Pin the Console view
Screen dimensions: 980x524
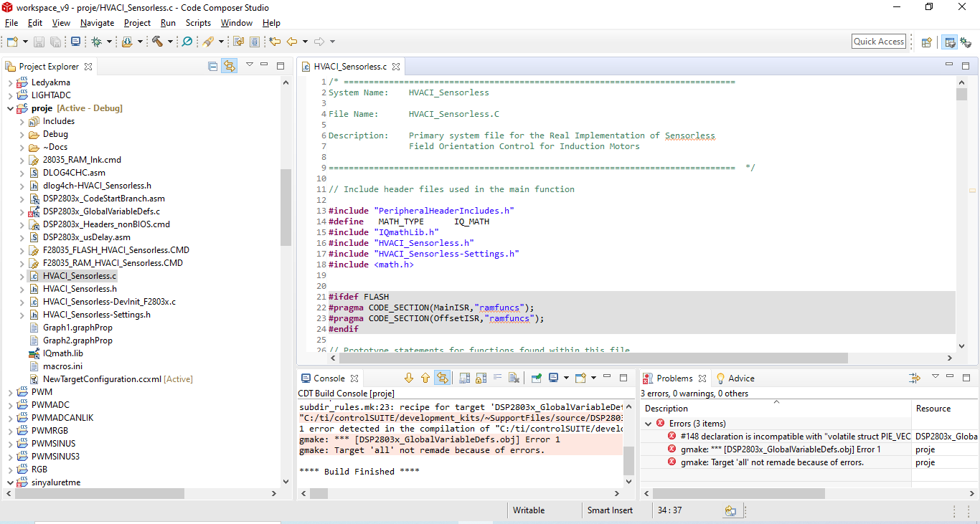(536, 378)
